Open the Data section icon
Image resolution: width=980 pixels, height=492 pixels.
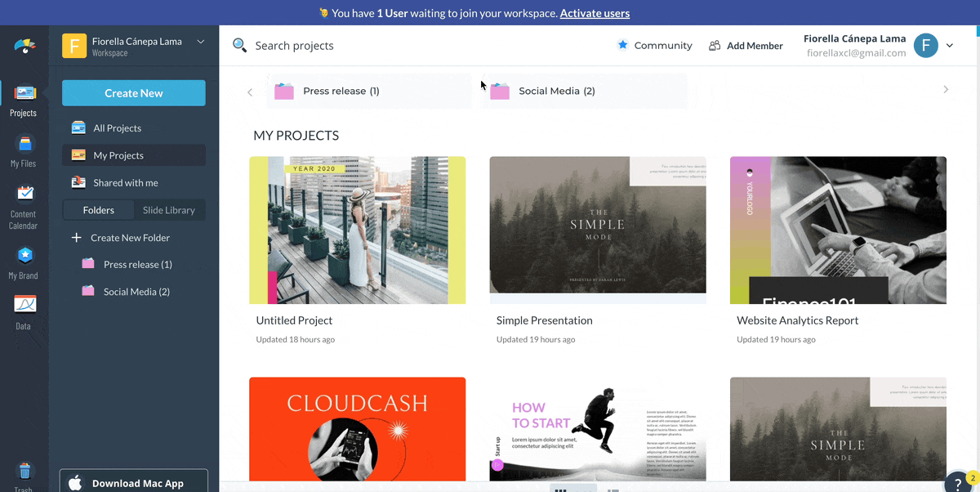(x=24, y=305)
